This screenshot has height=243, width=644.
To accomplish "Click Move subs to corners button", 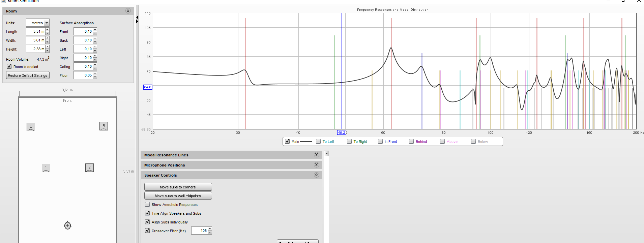I will (178, 187).
